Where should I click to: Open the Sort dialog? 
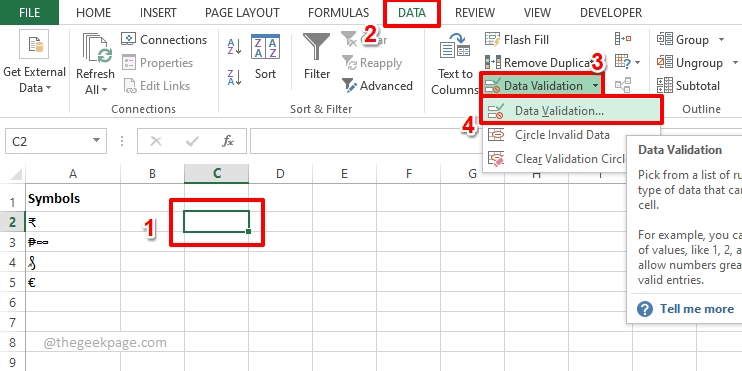(265, 57)
